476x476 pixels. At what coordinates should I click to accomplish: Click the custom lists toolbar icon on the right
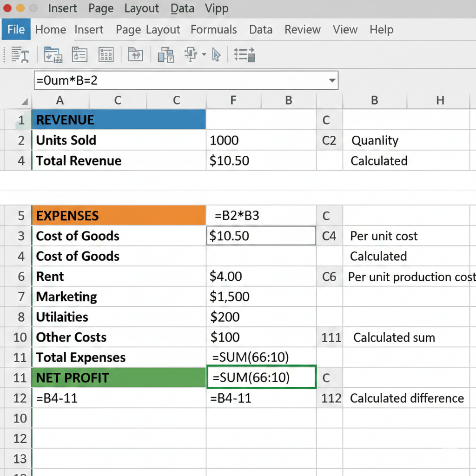tap(244, 54)
